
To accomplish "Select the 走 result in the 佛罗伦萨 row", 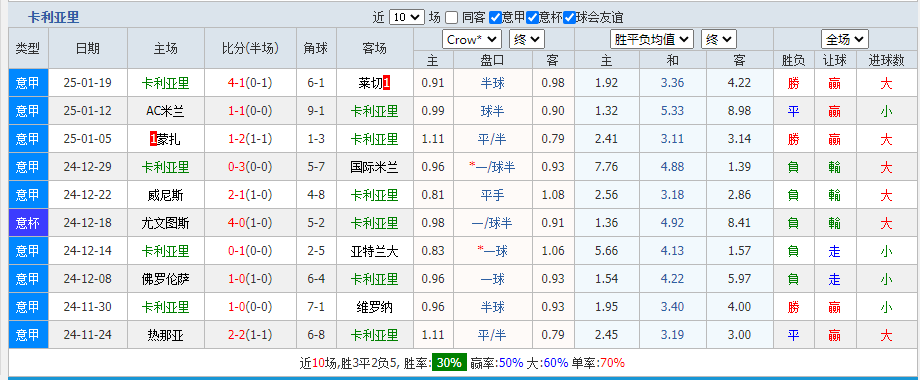I will click(x=834, y=279).
